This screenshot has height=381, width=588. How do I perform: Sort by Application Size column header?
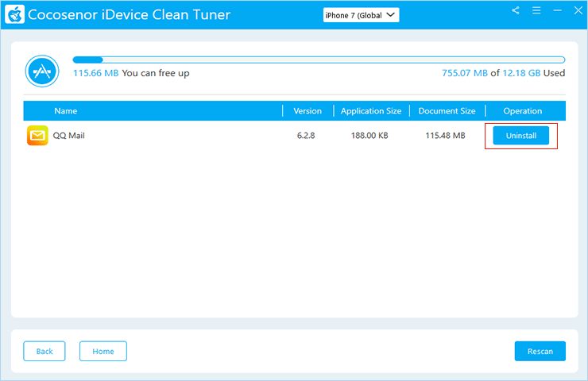371,111
